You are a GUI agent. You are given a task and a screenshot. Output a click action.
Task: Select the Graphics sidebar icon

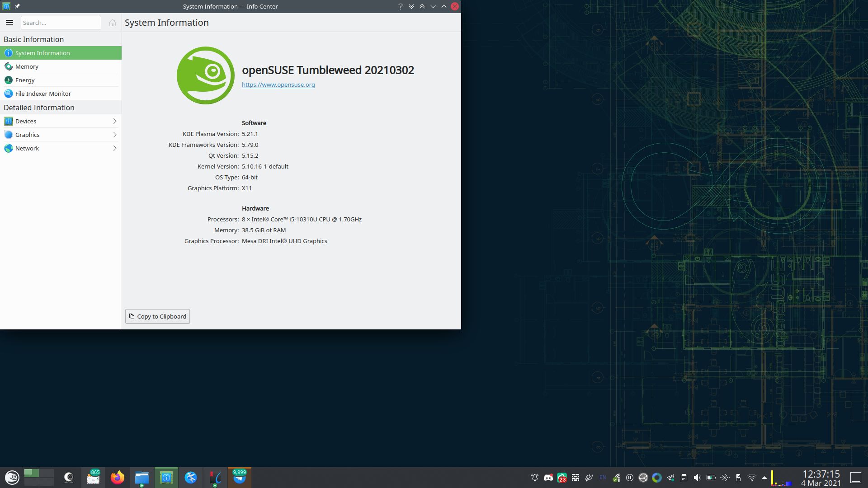9,135
